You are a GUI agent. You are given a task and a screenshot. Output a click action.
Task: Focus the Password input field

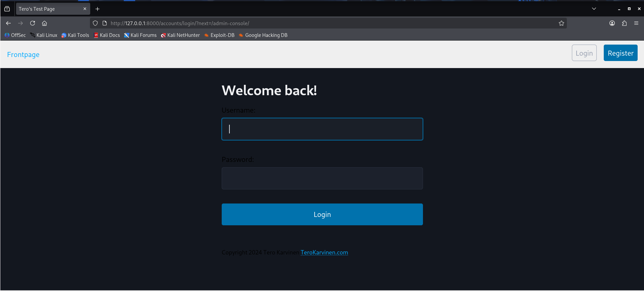[322, 178]
